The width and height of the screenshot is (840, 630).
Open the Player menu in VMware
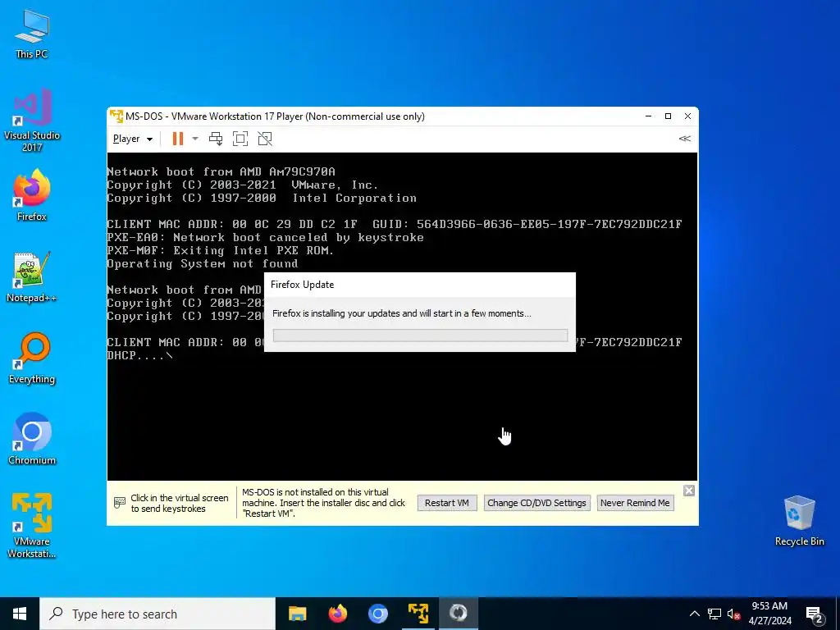click(x=132, y=139)
